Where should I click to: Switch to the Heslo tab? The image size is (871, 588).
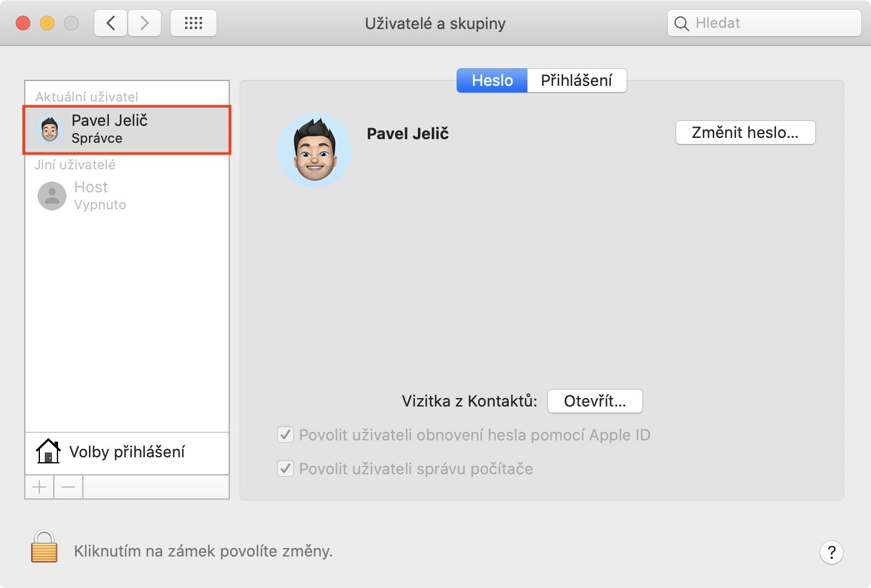tap(492, 80)
